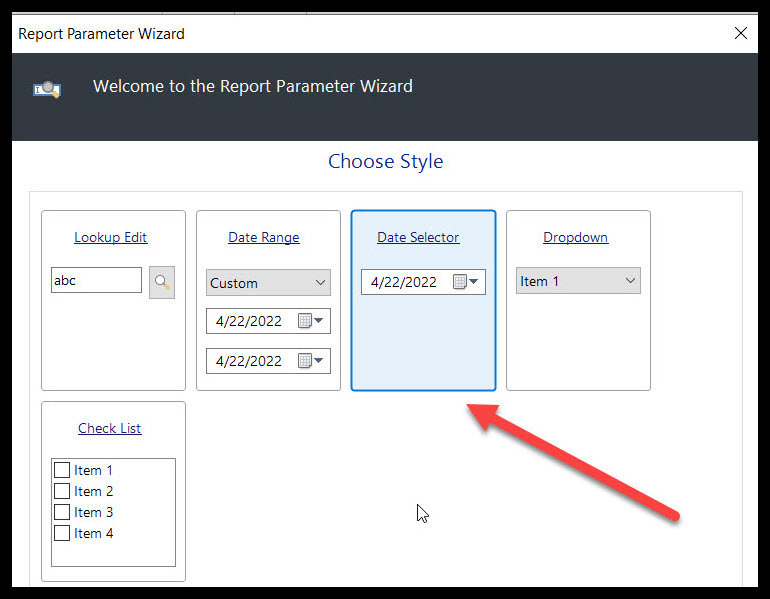Open calendar icon in Date Selector card
Screen dimensions: 770x599
click(x=460, y=282)
